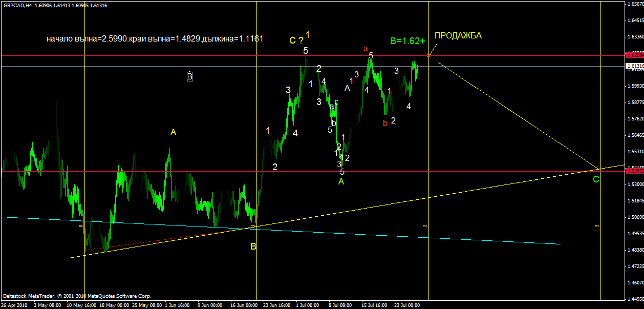Select the white "A" wave label
644x309 pixels.
(x=347, y=88)
